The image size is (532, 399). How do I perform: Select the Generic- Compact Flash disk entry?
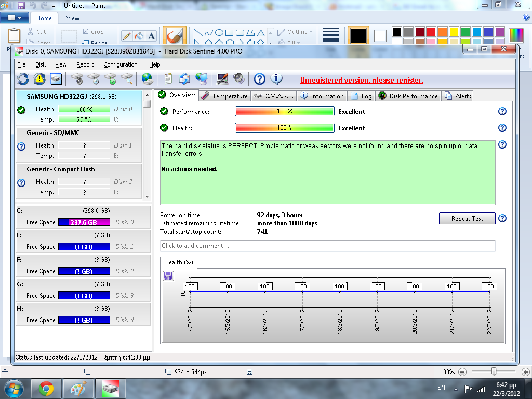[79, 181]
